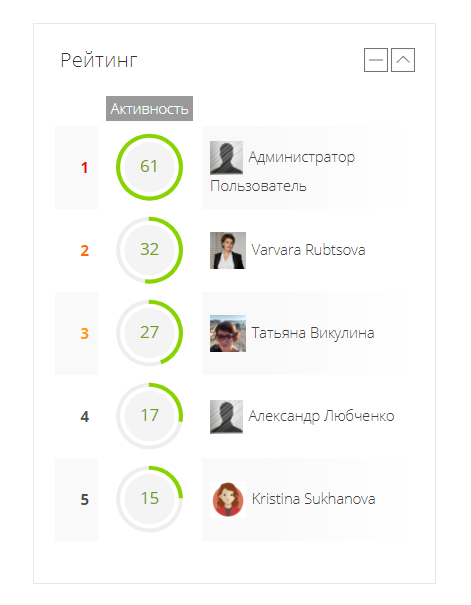Click the activity ring with value 17
This screenshot has height=605, width=471.
[149, 416]
